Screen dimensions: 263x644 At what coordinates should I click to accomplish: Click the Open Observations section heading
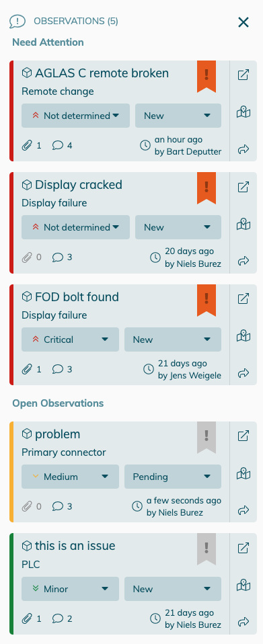(58, 403)
